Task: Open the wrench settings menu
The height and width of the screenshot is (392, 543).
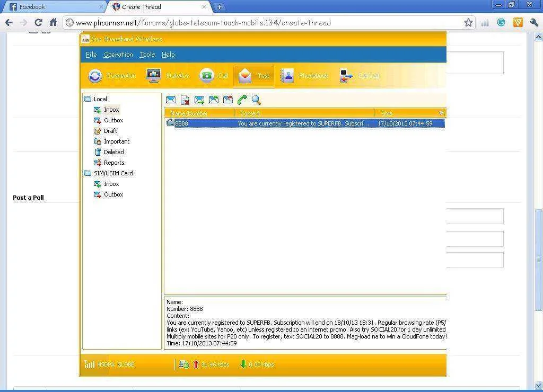Action: [x=534, y=23]
